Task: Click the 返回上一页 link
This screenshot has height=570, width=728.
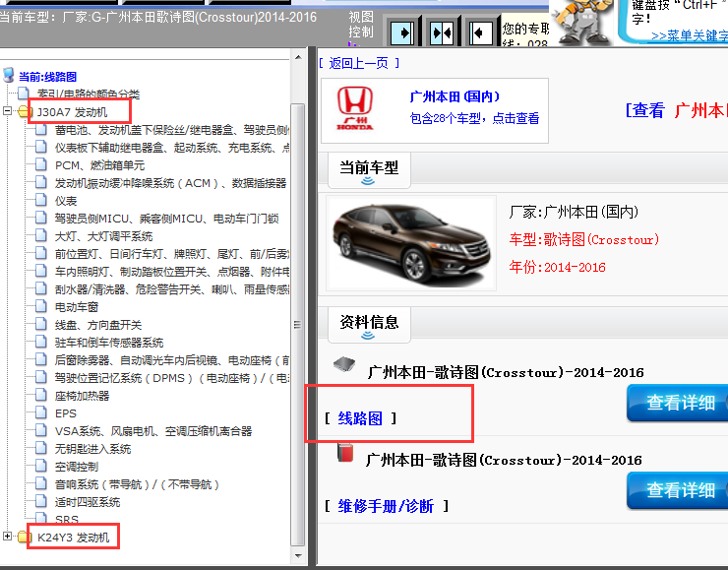Action: click(x=358, y=63)
